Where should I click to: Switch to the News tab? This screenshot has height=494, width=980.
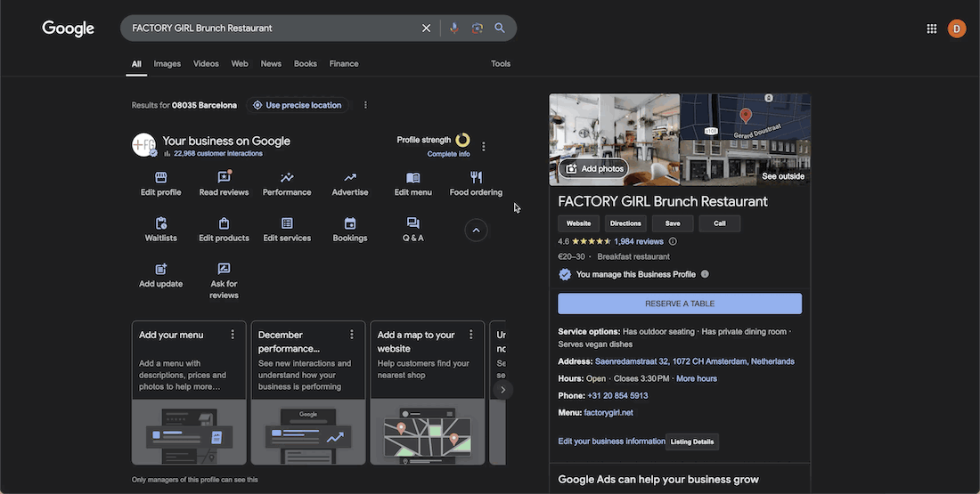tap(271, 64)
